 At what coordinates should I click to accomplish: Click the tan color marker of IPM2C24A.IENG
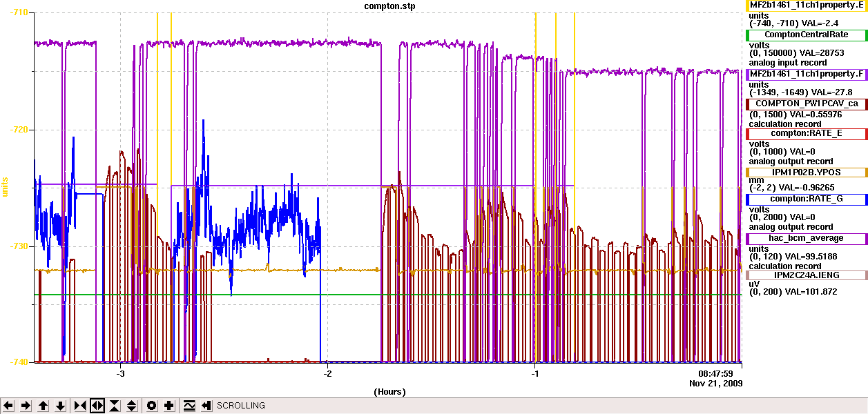[x=748, y=275]
